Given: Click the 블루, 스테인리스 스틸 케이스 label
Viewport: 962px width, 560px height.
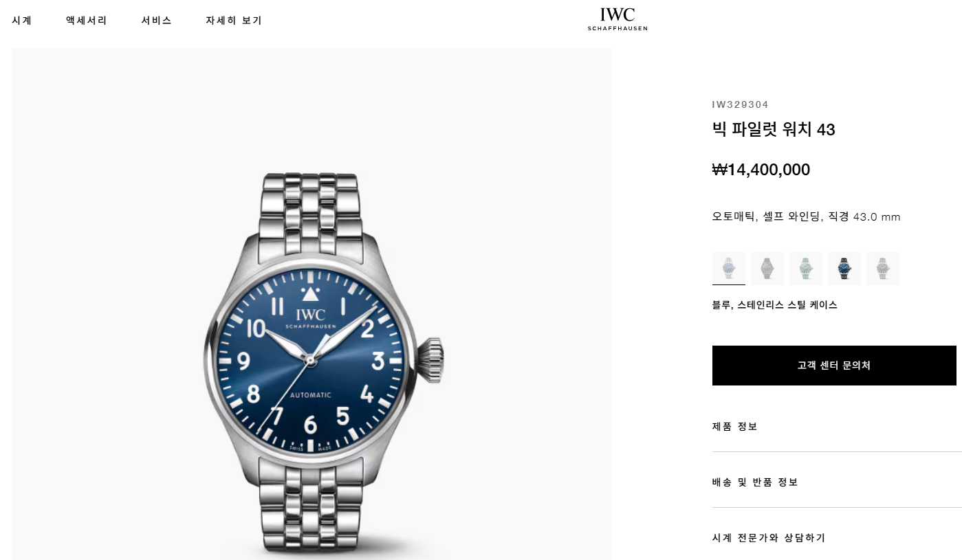Looking at the screenshot, I should click(775, 305).
